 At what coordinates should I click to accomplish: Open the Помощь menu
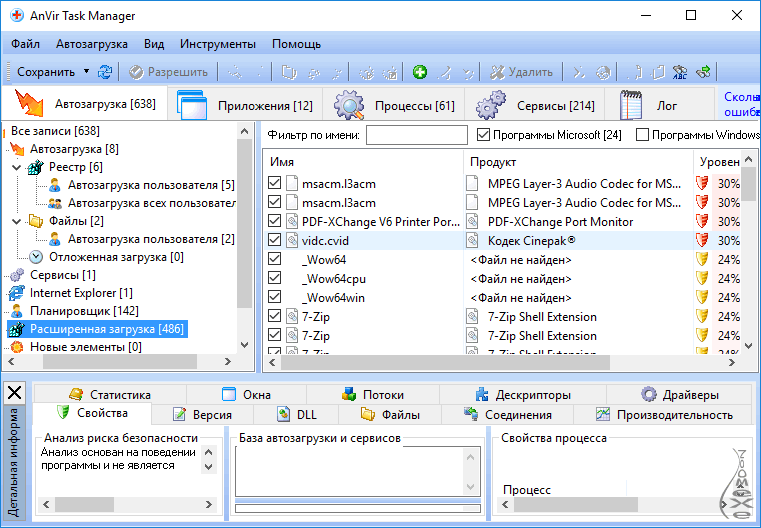click(x=296, y=44)
